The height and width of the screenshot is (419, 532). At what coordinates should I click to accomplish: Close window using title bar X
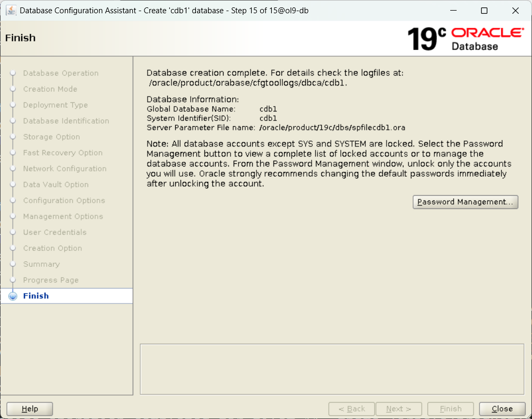516,11
